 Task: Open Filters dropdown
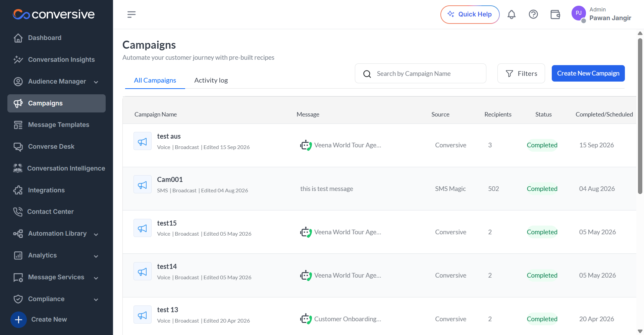[521, 74]
